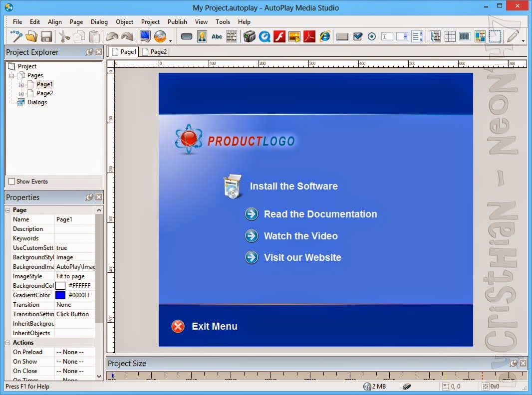Click the Redo arrow icon
Image resolution: width=532 pixels, height=395 pixels.
tap(128, 36)
